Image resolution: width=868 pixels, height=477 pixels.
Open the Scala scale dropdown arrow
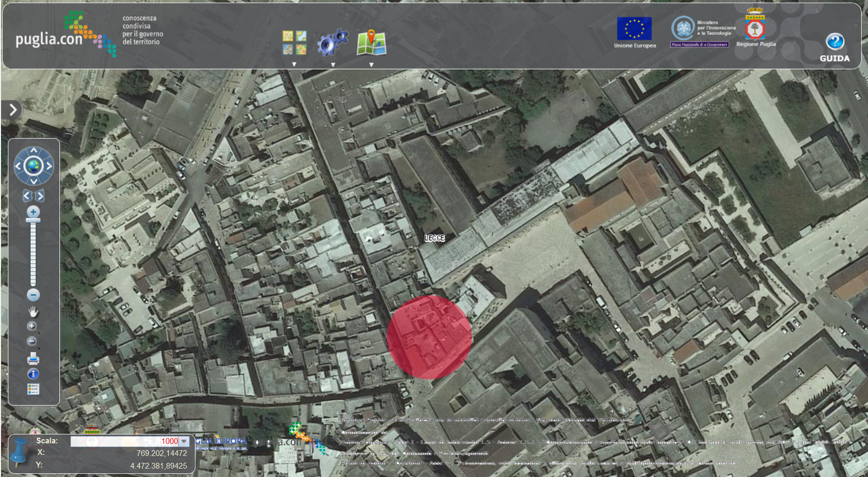(x=184, y=441)
